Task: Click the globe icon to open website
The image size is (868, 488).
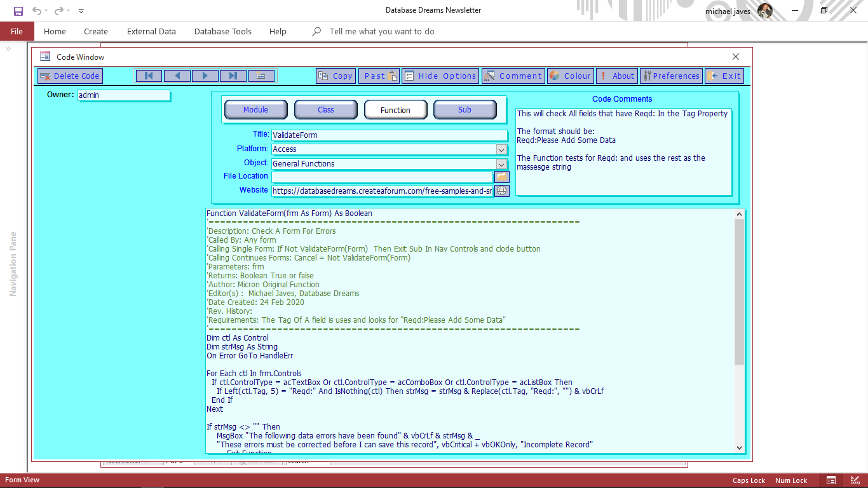Action: tap(502, 191)
